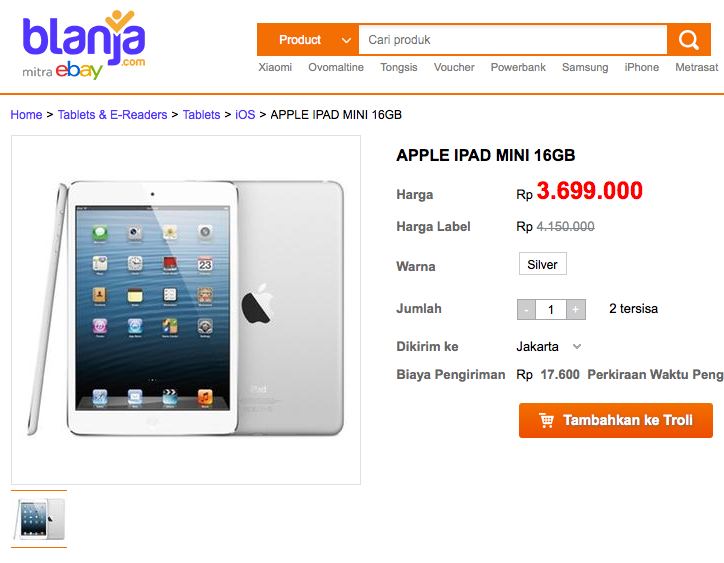Increase quantity with the plus button
724x563 pixels.
pos(575,309)
